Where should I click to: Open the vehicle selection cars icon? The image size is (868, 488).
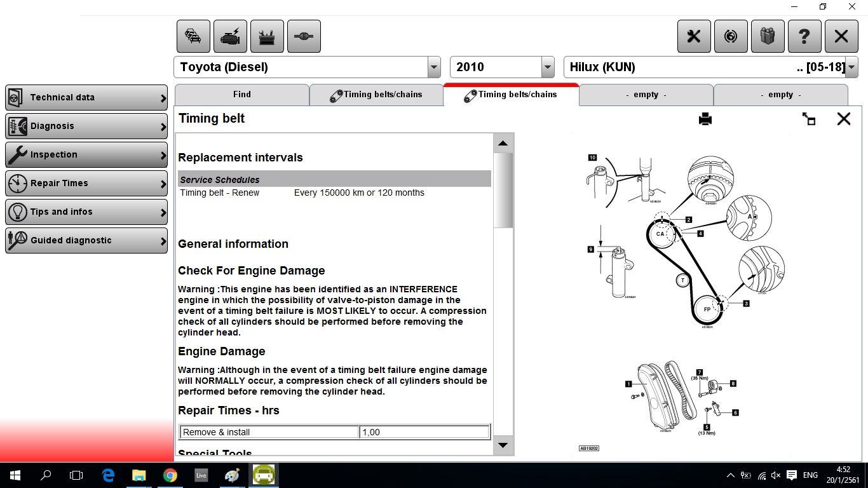tap(193, 36)
